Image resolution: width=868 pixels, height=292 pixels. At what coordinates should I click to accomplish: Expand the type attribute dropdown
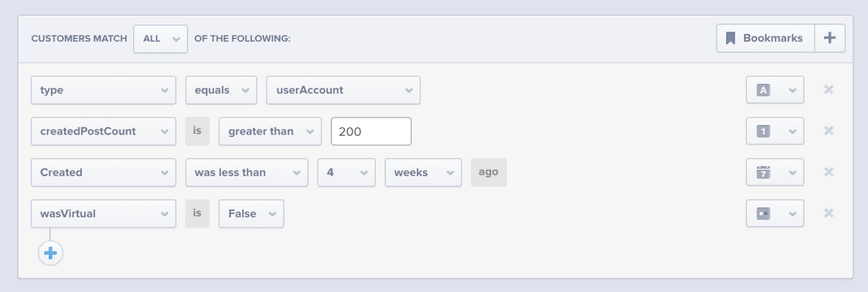pos(103,90)
